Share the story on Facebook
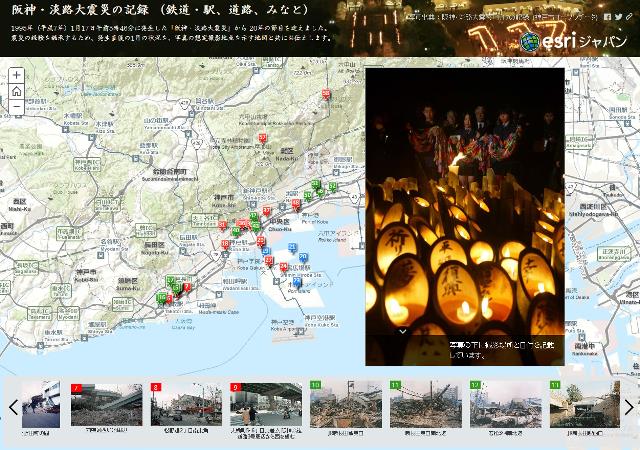The height and width of the screenshot is (450, 640). coord(607,17)
